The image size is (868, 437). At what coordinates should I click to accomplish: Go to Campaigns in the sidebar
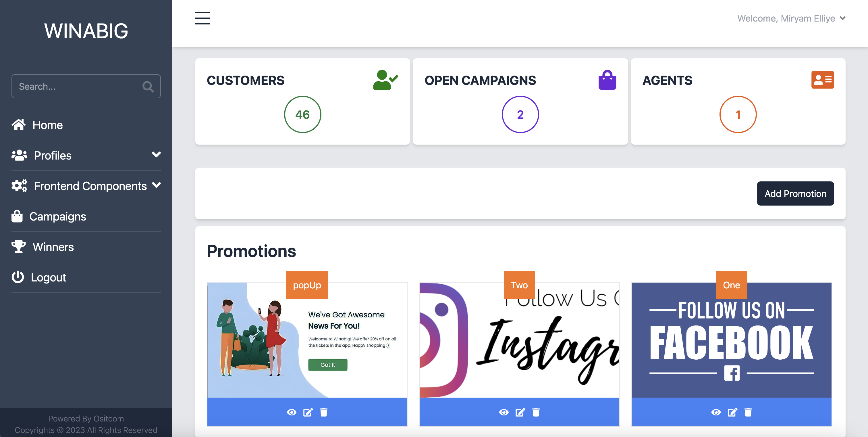(58, 216)
